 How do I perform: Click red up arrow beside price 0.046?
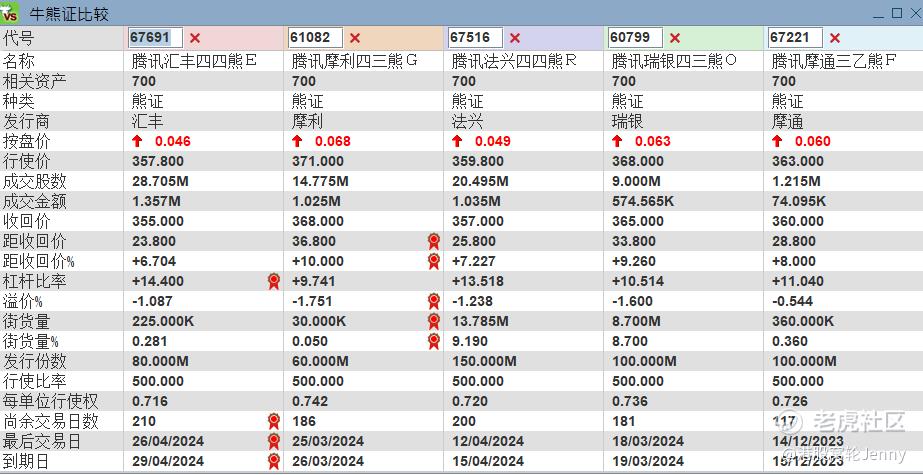click(137, 141)
